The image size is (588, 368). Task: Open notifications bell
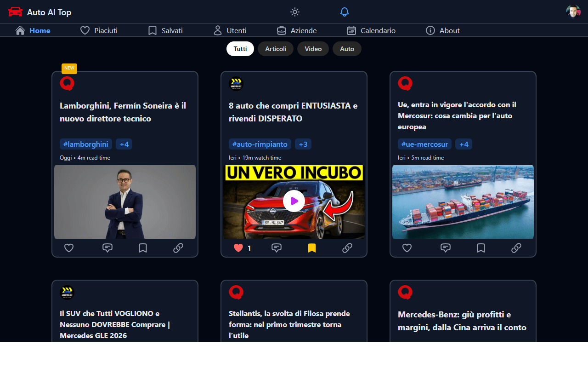pyautogui.click(x=345, y=12)
